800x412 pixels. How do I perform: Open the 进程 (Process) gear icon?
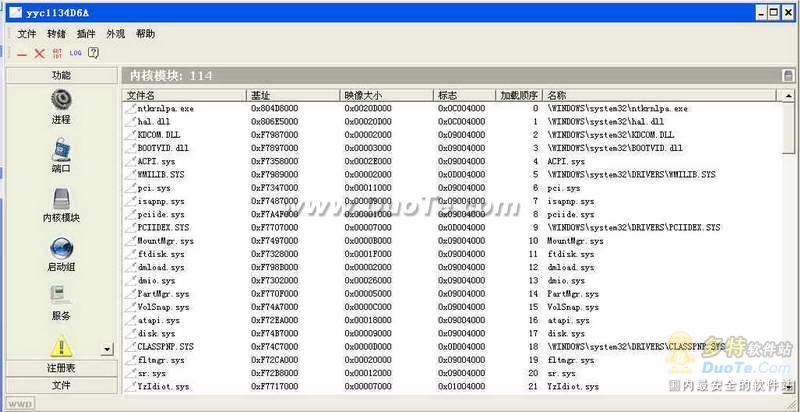[61, 99]
